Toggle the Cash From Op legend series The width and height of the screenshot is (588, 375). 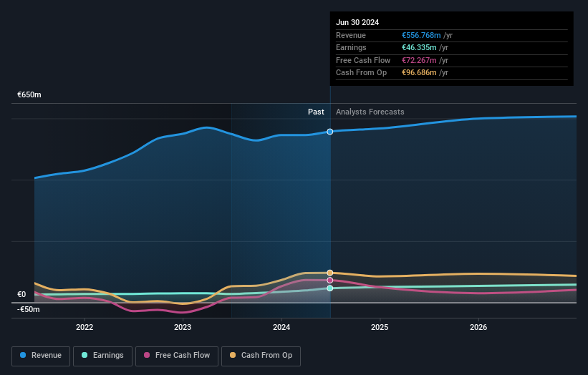261,356
